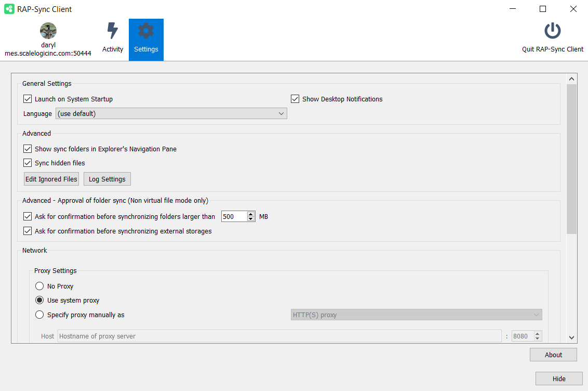Open daryl's account avatar
Image resolution: width=588 pixels, height=391 pixels.
pos(48,31)
